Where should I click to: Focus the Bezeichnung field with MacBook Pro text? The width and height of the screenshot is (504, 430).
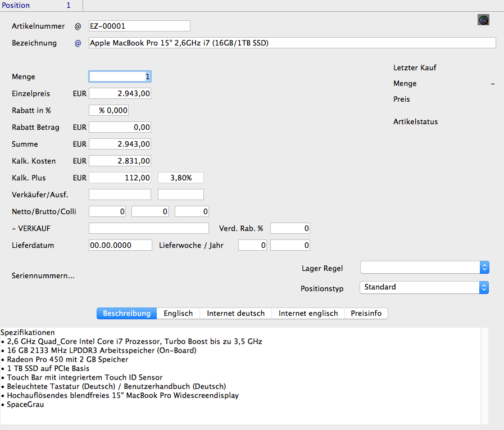(x=292, y=43)
